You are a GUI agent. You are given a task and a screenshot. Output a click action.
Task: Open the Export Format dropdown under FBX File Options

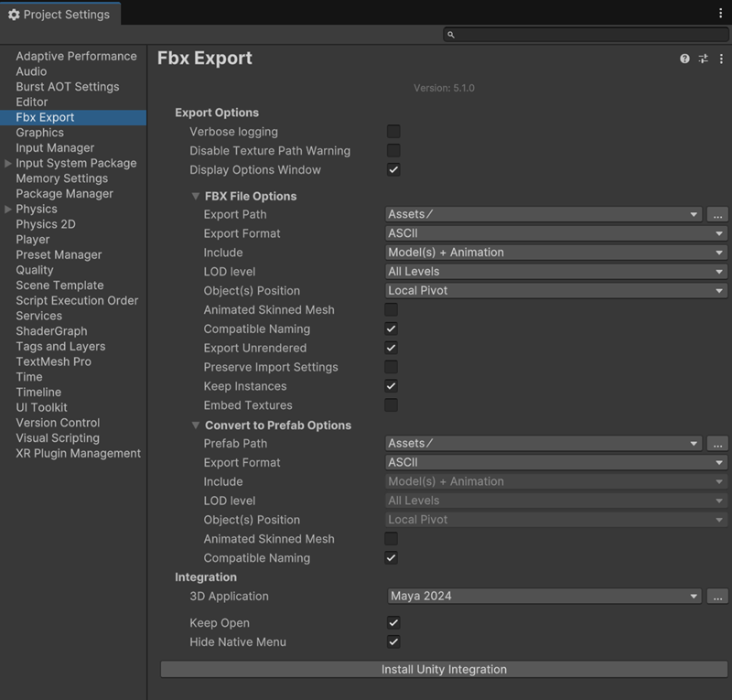pos(555,233)
